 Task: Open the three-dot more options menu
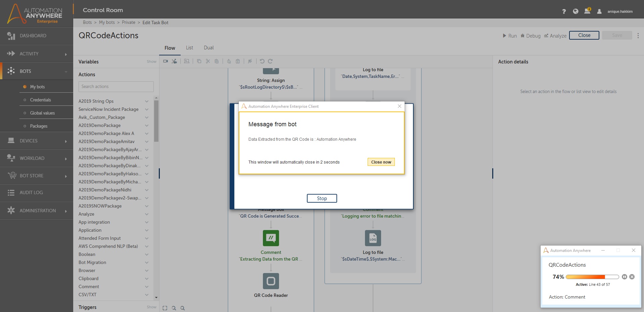pyautogui.click(x=638, y=35)
